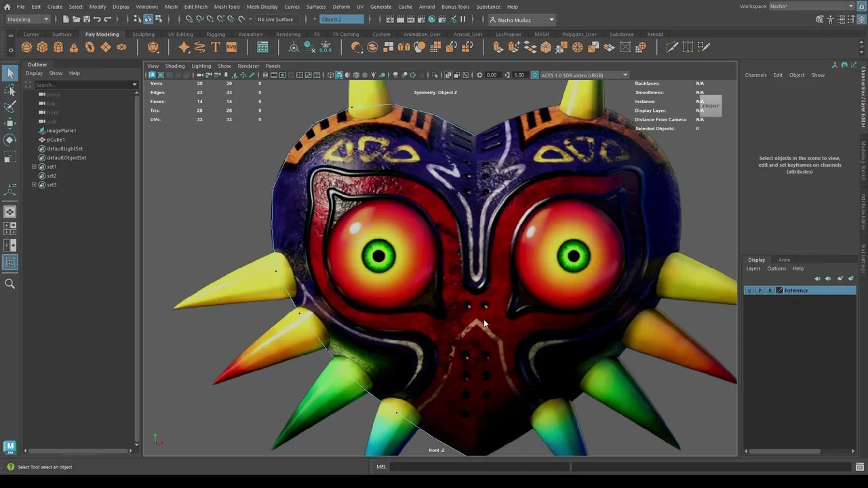Create a platonic solid from the shelf

(x=153, y=47)
